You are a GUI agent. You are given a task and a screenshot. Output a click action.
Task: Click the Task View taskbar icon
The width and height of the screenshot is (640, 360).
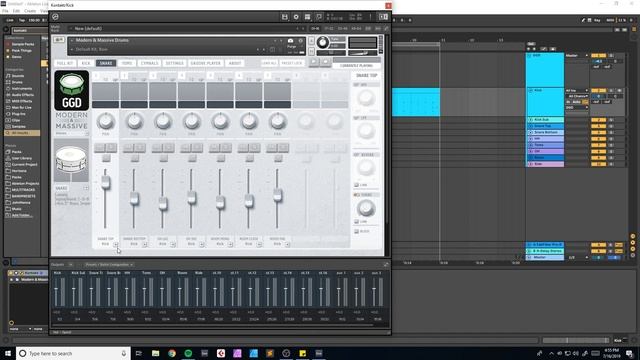(x=138, y=353)
